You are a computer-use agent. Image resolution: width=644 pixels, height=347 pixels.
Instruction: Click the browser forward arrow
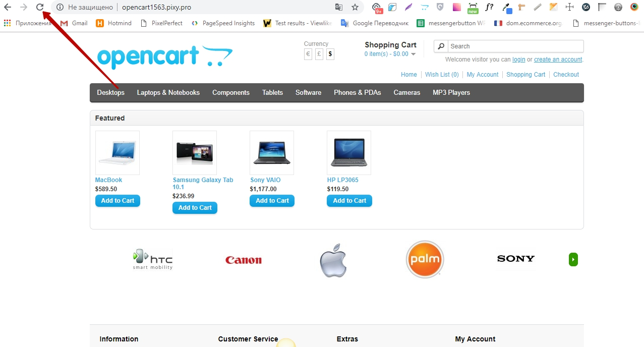pos(24,7)
